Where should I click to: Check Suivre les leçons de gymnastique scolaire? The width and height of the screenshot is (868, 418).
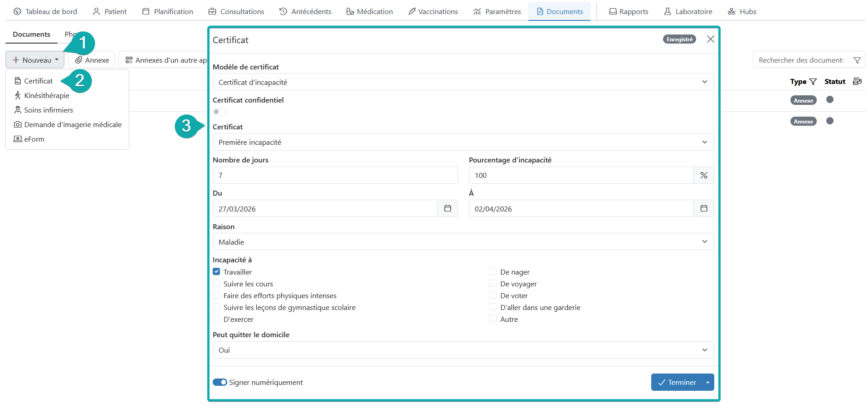216,307
